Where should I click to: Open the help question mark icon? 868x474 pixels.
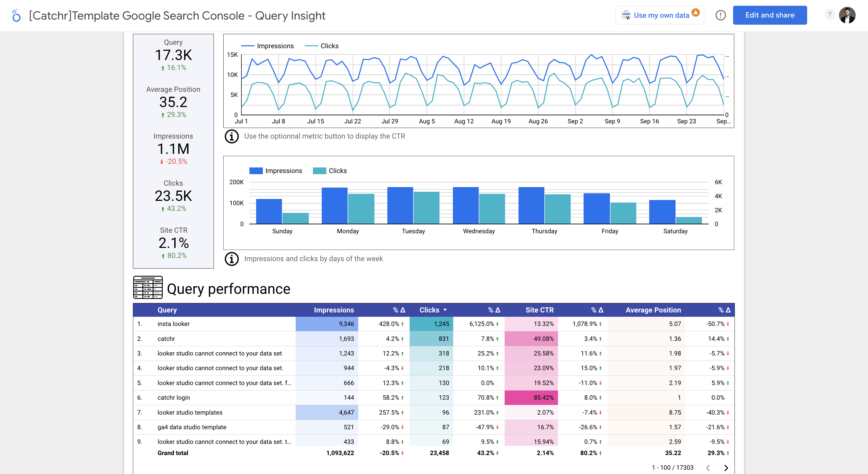tap(829, 14)
